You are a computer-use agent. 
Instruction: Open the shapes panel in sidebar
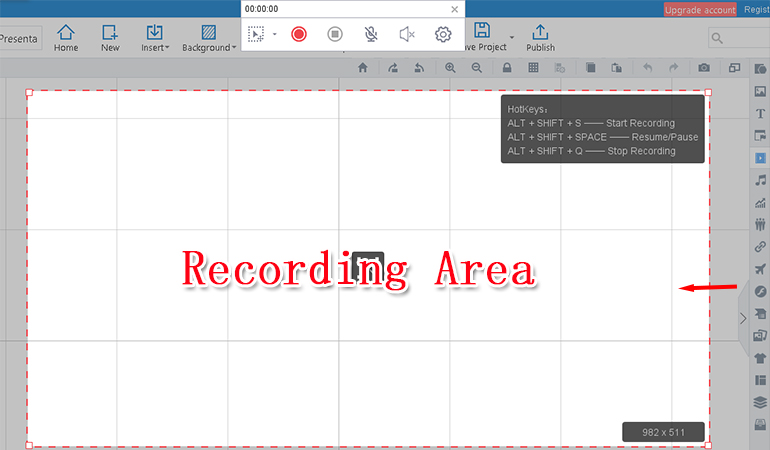[760, 69]
